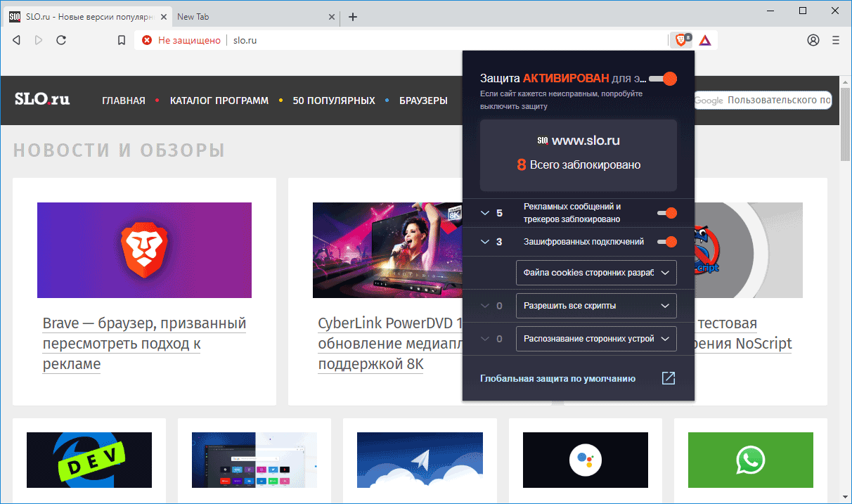Click the 'Не защищено' label
The width and height of the screenshot is (852, 504).
pyautogui.click(x=189, y=40)
